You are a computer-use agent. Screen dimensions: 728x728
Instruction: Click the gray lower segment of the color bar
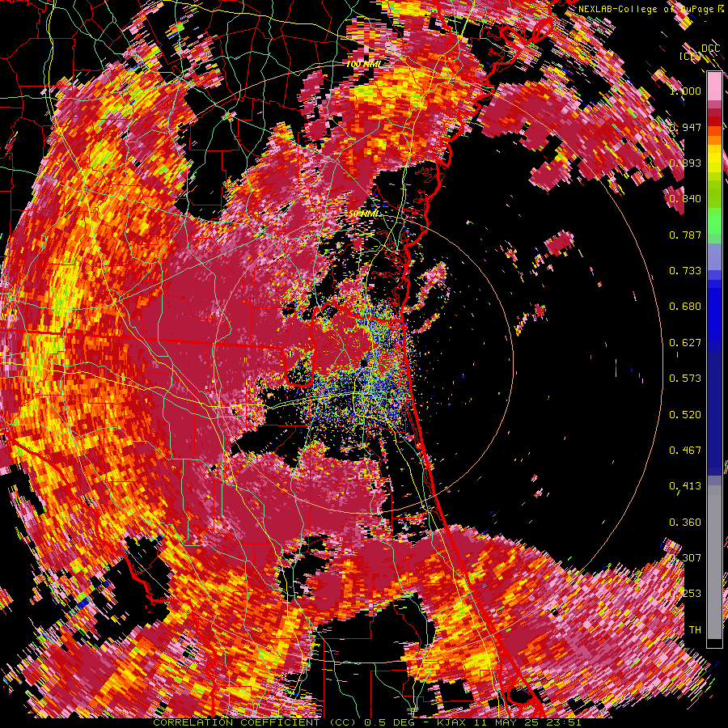(x=714, y=562)
